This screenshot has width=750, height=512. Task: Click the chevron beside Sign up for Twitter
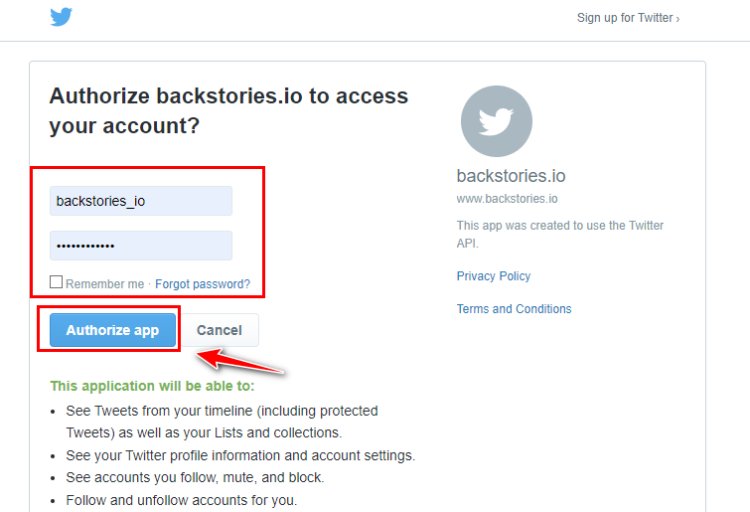point(678,19)
